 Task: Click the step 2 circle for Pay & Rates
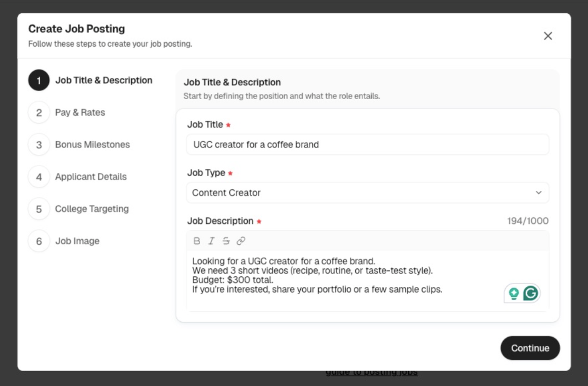click(x=38, y=112)
